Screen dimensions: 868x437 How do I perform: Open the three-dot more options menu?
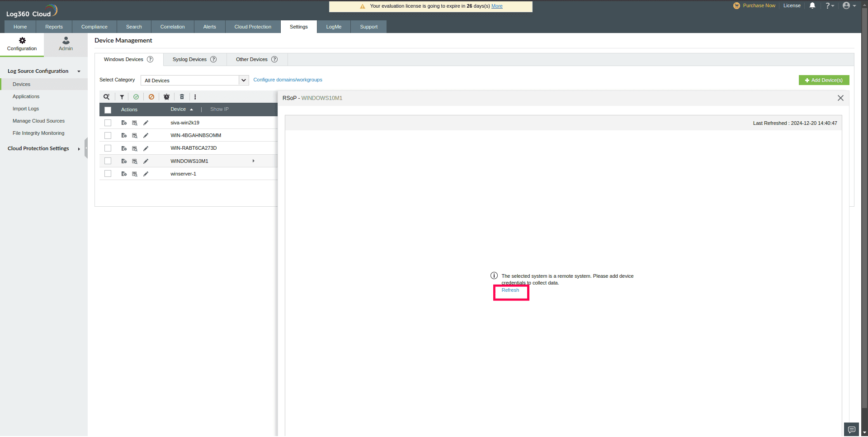(x=195, y=97)
